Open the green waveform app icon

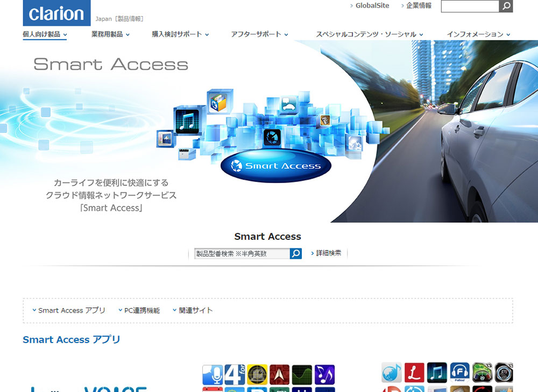pyautogui.click(x=302, y=374)
